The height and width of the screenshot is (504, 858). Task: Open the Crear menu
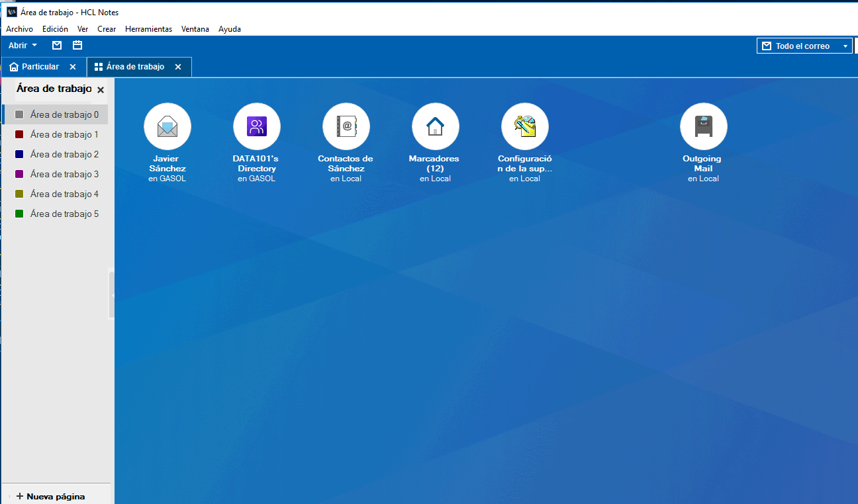tap(107, 29)
